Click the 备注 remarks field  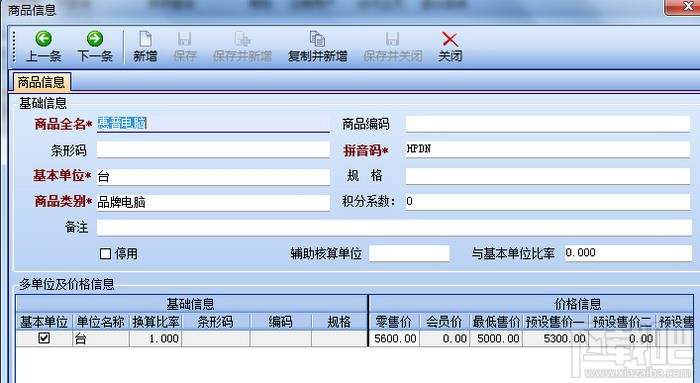[x=394, y=228]
